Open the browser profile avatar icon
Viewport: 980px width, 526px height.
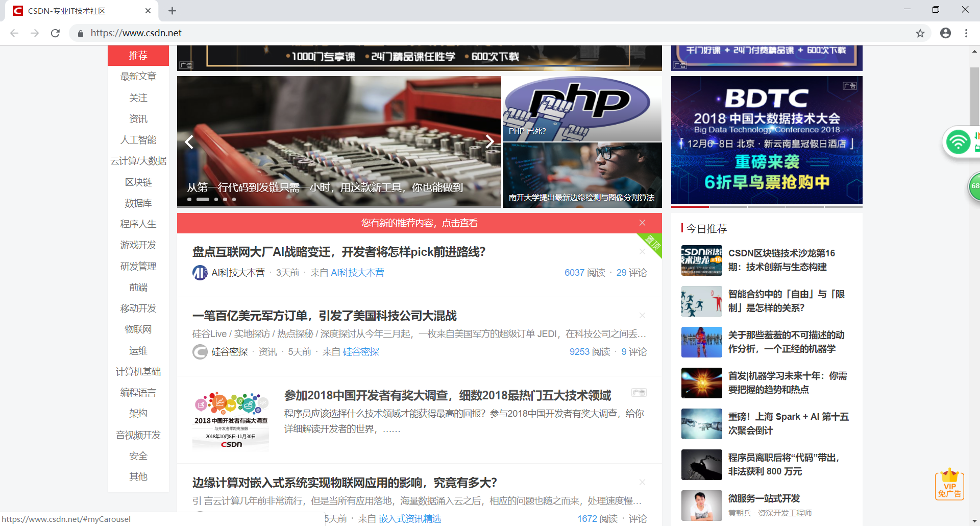tap(945, 33)
